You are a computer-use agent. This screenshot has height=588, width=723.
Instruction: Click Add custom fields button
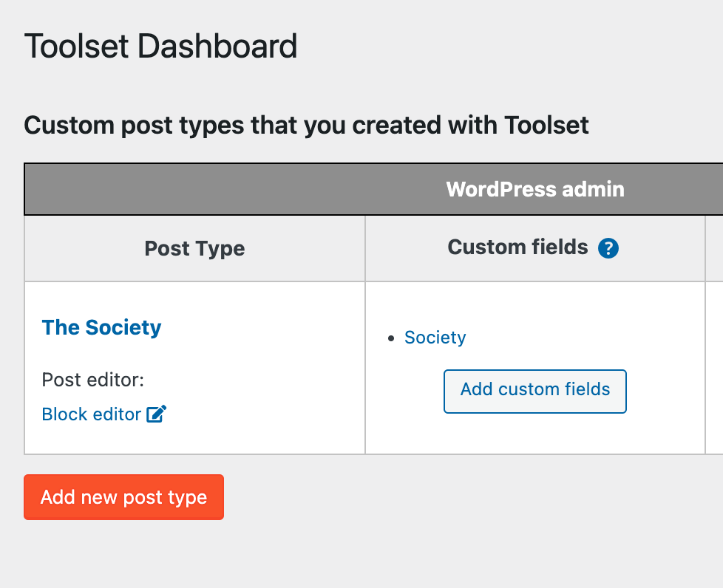(x=535, y=392)
